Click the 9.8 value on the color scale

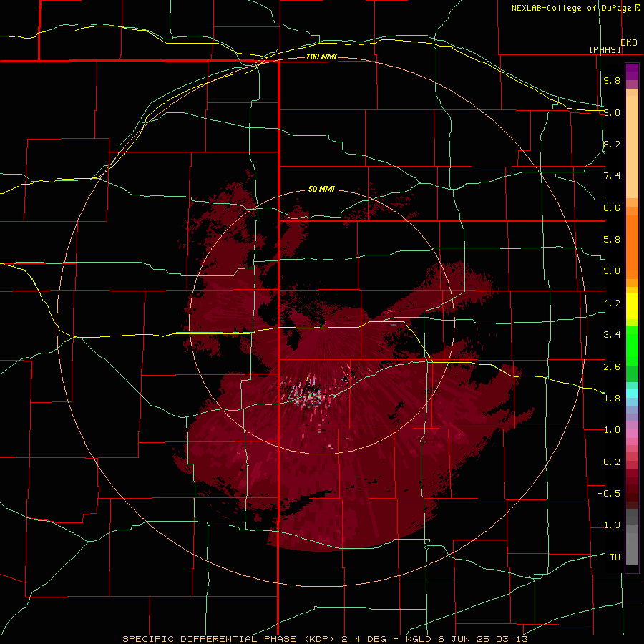[612, 80]
